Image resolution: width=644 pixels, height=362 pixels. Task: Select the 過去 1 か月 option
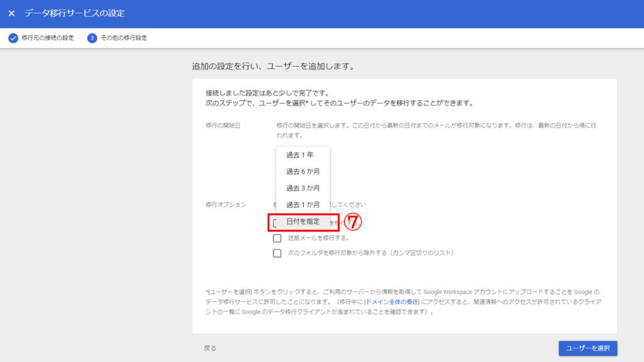[x=303, y=205]
